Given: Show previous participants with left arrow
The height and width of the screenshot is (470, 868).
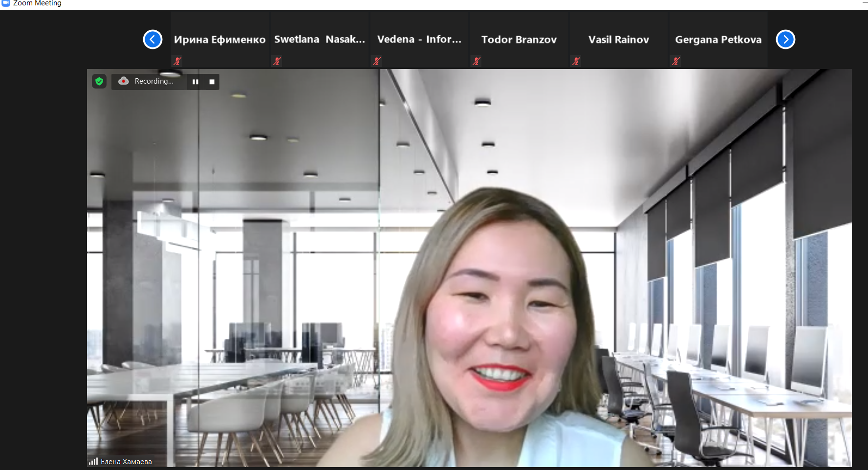Looking at the screenshot, I should 152,40.
